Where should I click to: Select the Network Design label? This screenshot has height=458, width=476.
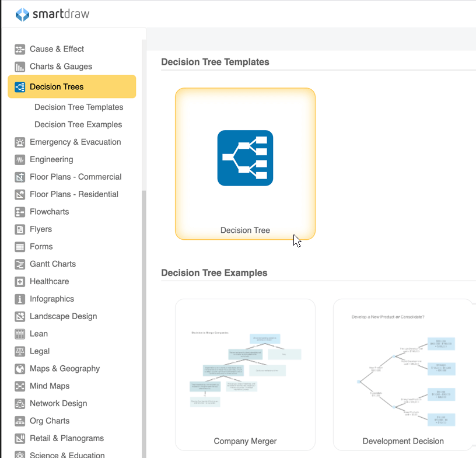coord(58,404)
